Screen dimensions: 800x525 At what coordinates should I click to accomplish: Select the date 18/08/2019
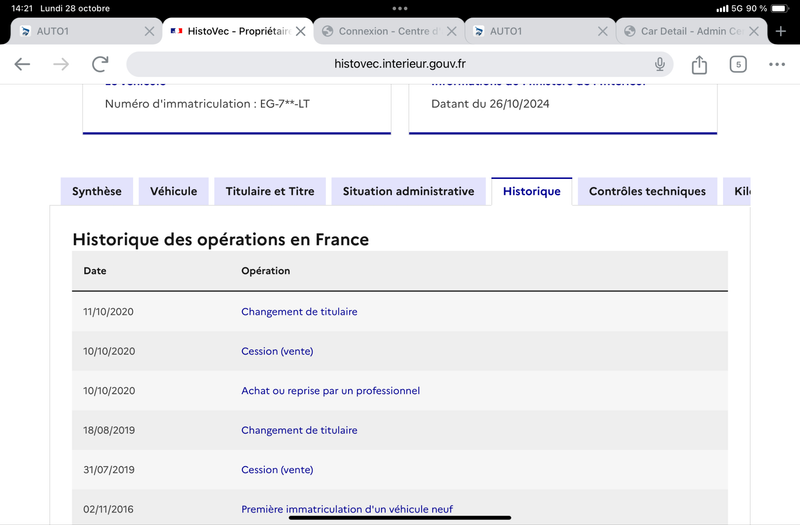(109, 430)
